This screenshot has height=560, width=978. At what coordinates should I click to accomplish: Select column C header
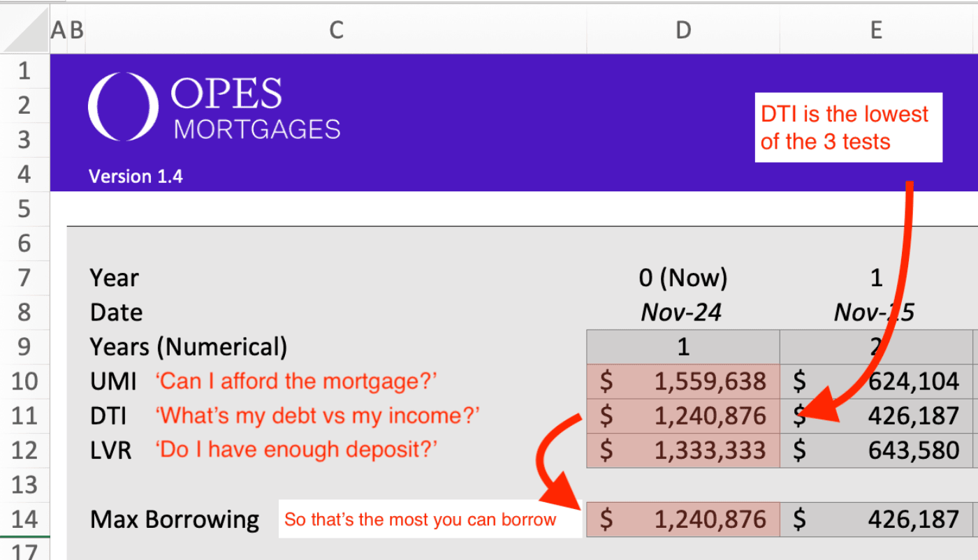[x=336, y=29]
